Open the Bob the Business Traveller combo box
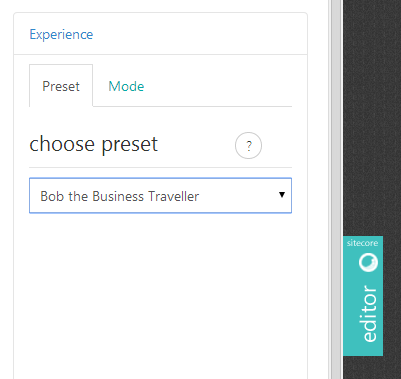The width and height of the screenshot is (401, 379). click(x=160, y=195)
